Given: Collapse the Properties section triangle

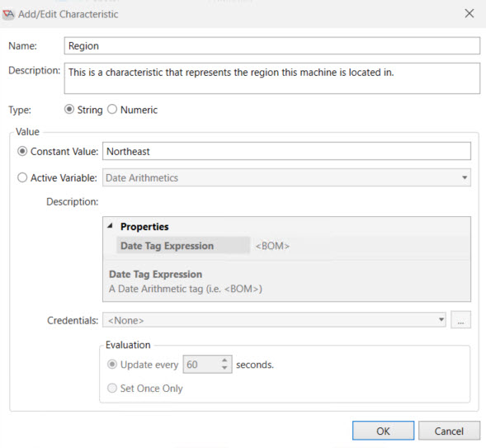Looking at the screenshot, I should pyautogui.click(x=110, y=226).
